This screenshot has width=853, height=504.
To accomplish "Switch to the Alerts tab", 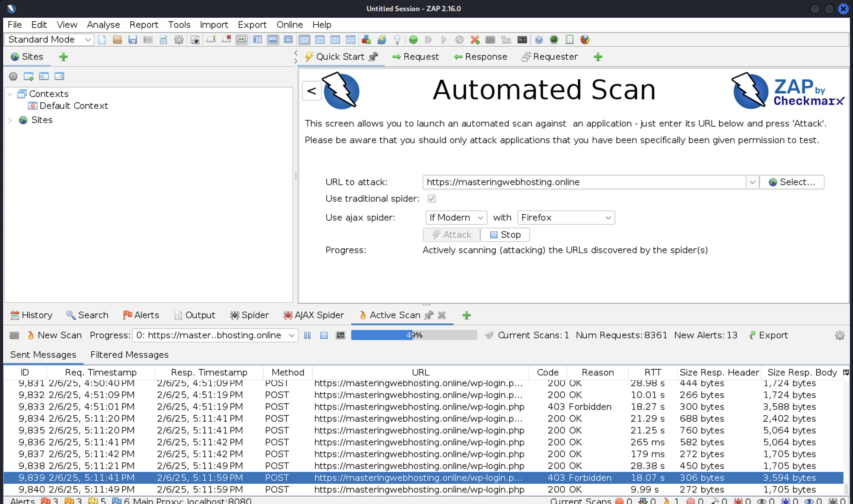I will tap(141, 315).
